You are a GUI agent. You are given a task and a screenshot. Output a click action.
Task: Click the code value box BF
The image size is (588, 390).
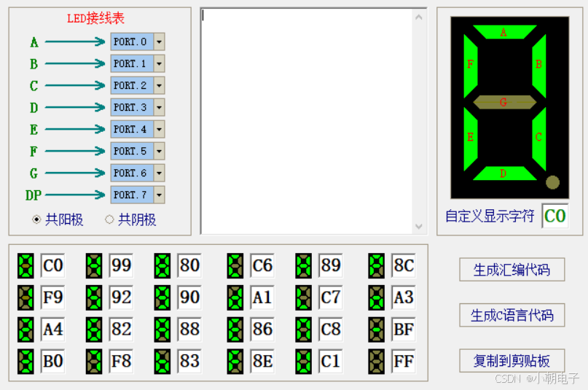[x=404, y=329]
